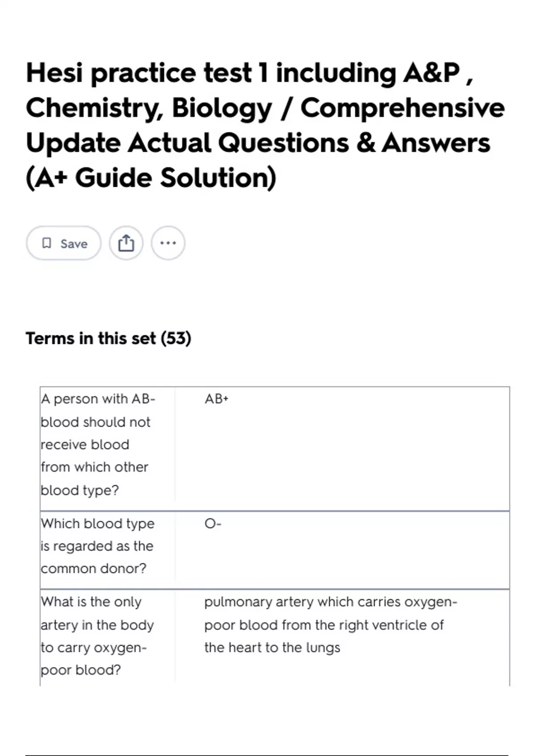Click 'blood type?' in first term
This screenshot has height=756, width=534.
[80, 490]
